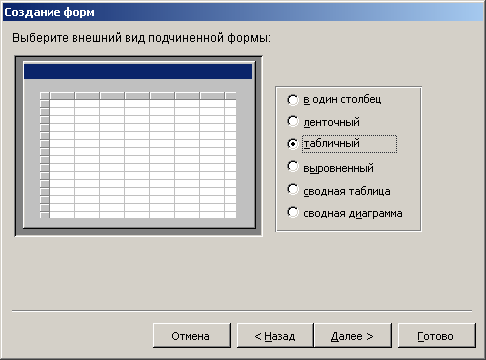
Task: Click the "Создание форм" title bar
Action: click(x=243, y=12)
